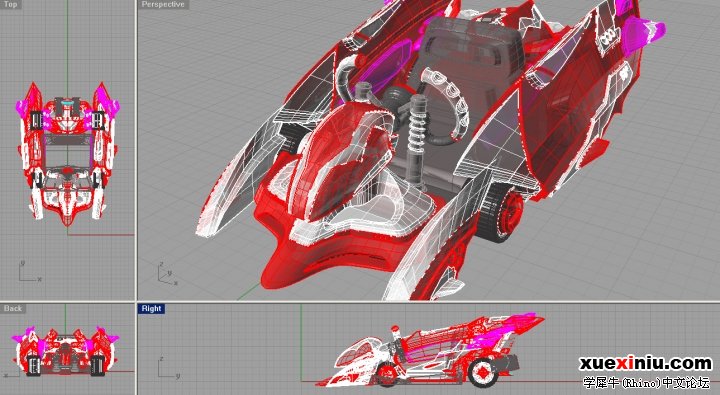Select the car model in Top viewport
720x395 pixels.
point(68,154)
